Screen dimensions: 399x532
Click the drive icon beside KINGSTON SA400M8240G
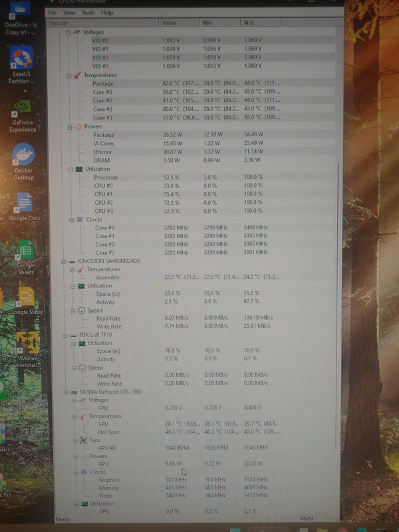tap(72, 261)
